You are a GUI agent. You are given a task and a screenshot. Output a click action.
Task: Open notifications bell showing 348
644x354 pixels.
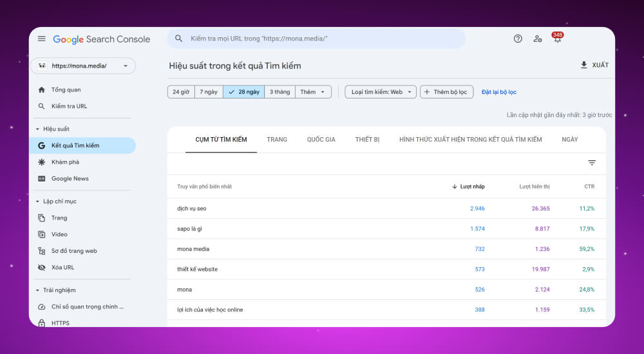pyautogui.click(x=557, y=38)
